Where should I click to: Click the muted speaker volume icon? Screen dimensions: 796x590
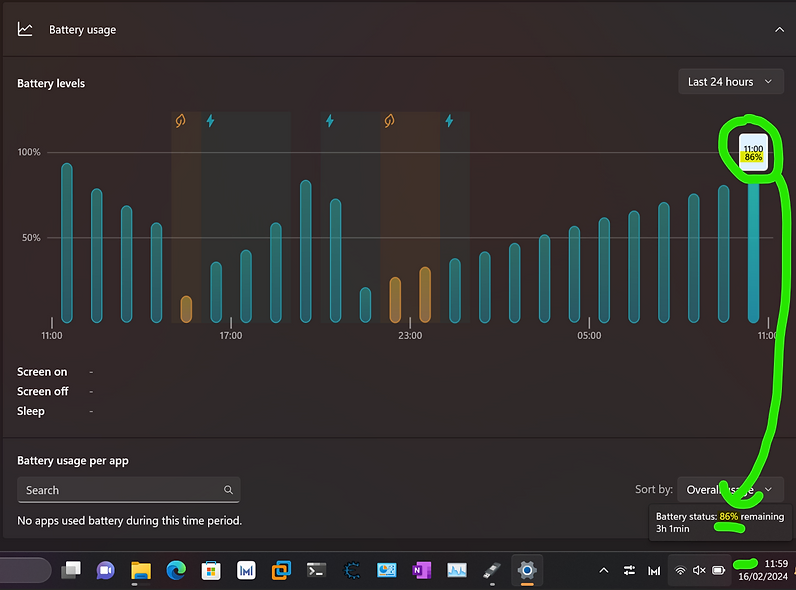pyautogui.click(x=699, y=571)
